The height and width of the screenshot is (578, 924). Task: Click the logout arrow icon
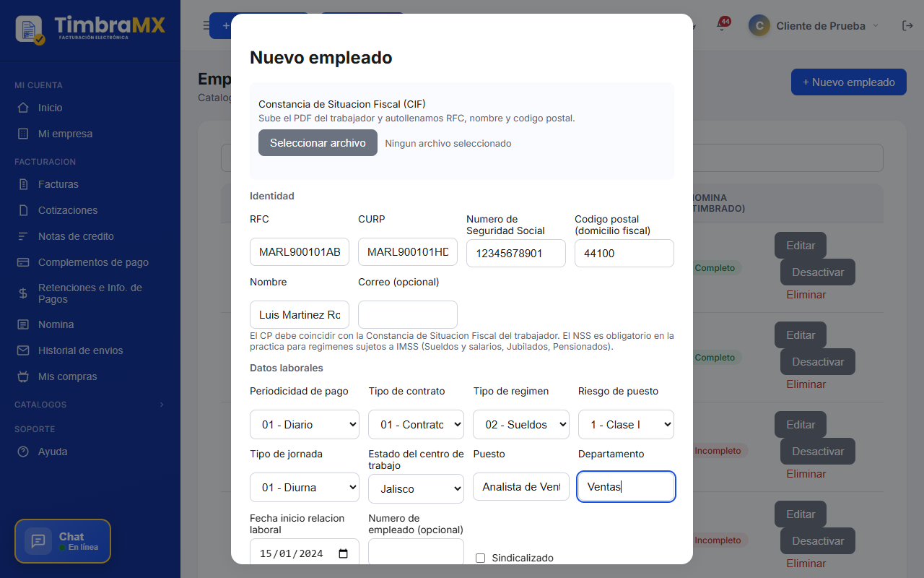(908, 25)
